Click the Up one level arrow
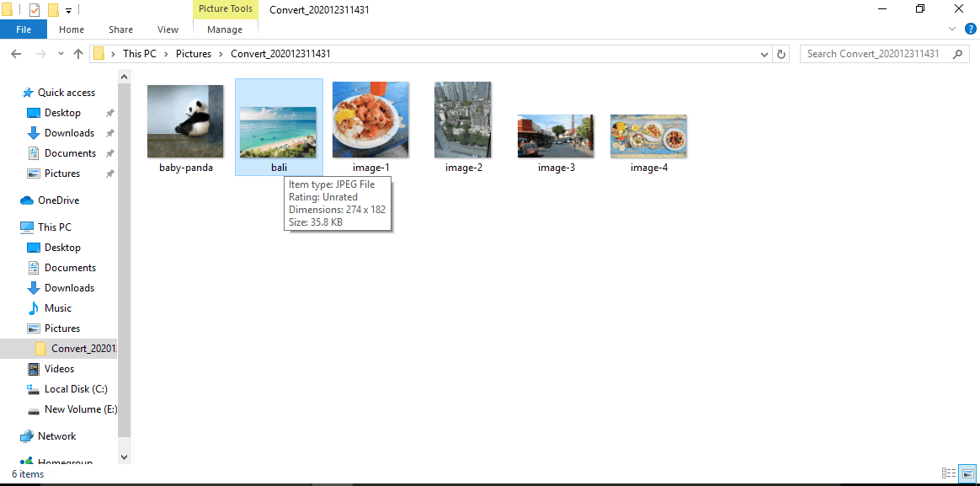Viewport: 980px width, 486px height. point(78,54)
